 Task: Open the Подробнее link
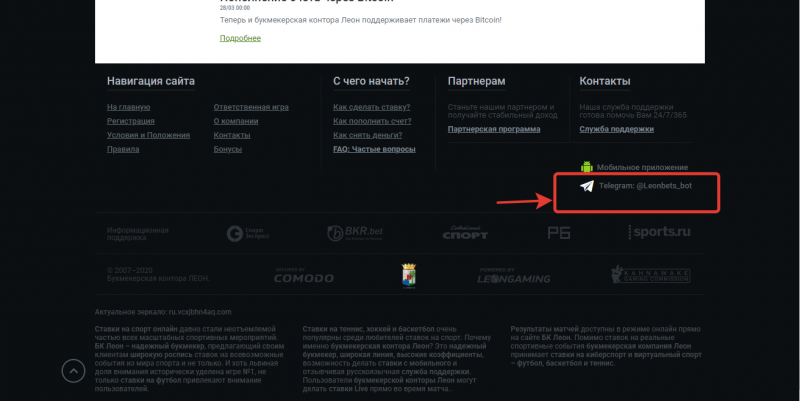(x=240, y=38)
